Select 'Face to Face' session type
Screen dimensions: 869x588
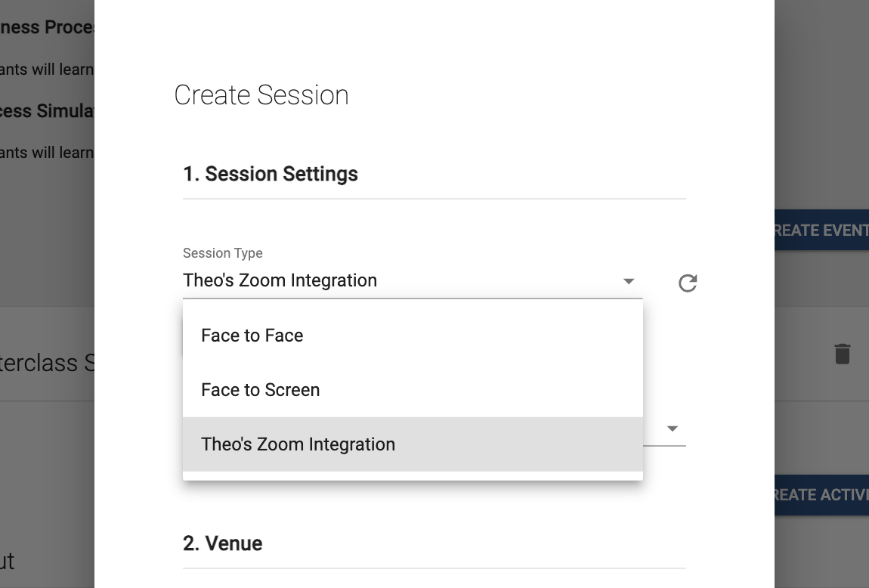(252, 335)
